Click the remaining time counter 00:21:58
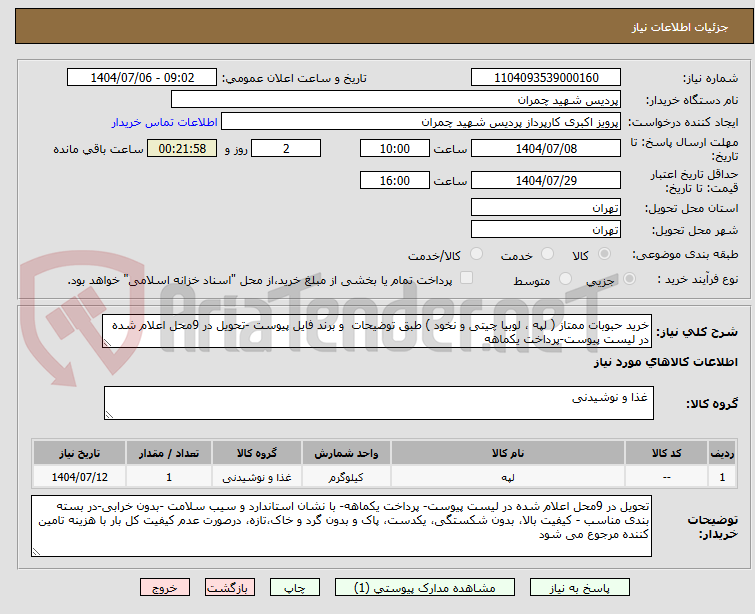755x614 pixels. coord(182,148)
